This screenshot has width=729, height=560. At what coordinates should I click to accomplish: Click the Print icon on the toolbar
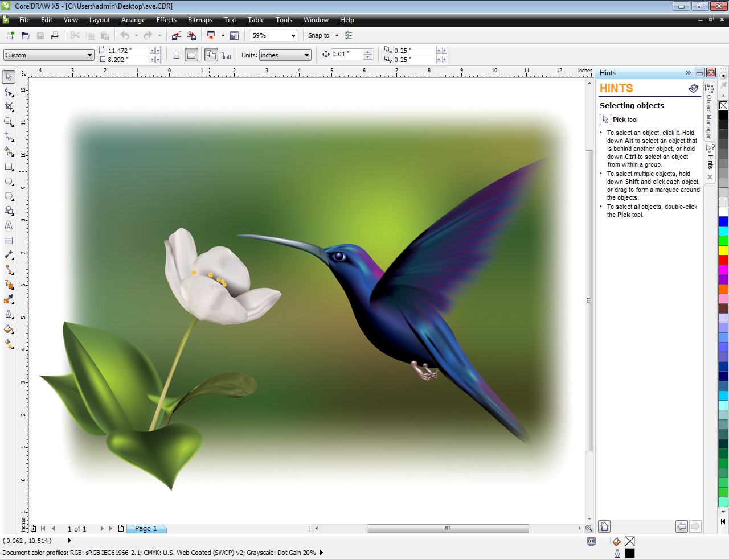pos(55,35)
